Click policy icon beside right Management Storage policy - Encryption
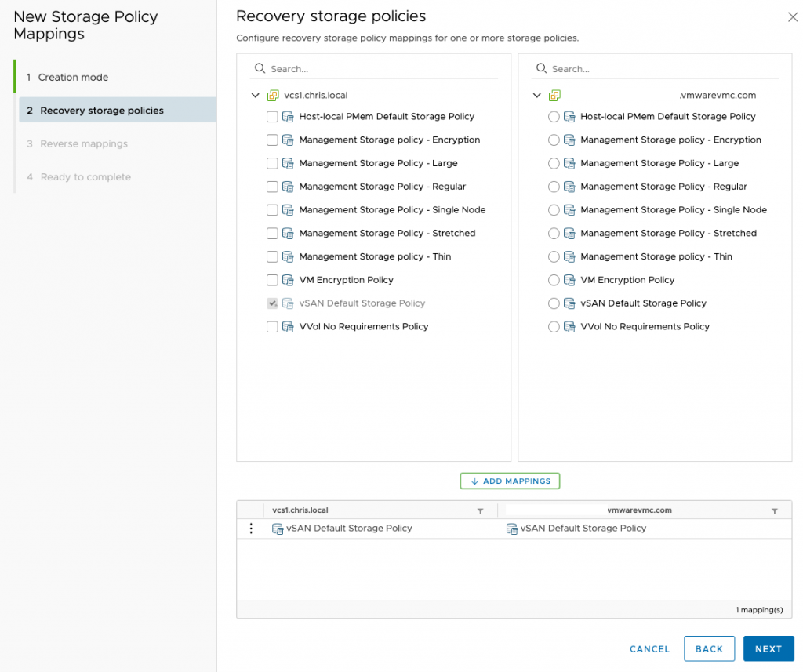This screenshot has height=672, width=803. pyautogui.click(x=569, y=140)
